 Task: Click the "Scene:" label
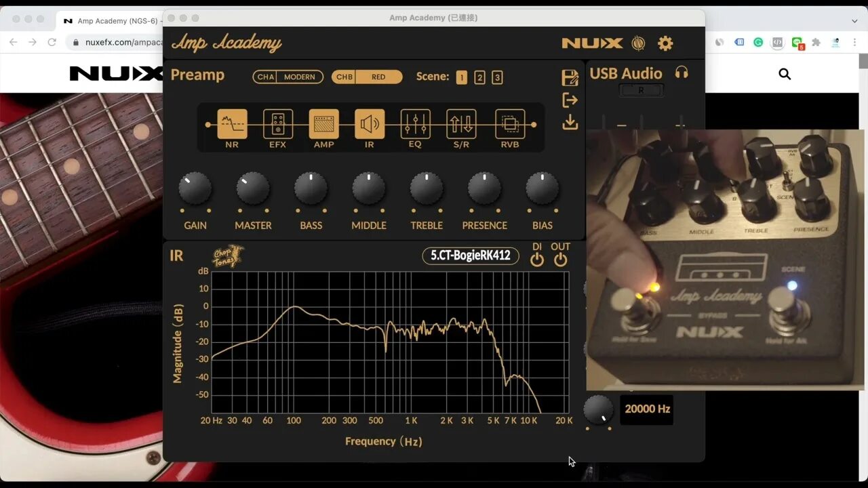click(x=433, y=77)
